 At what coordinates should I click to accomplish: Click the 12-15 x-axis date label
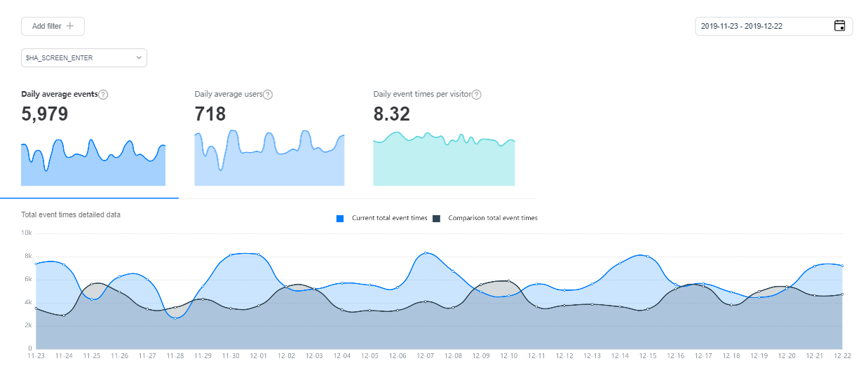[648, 356]
